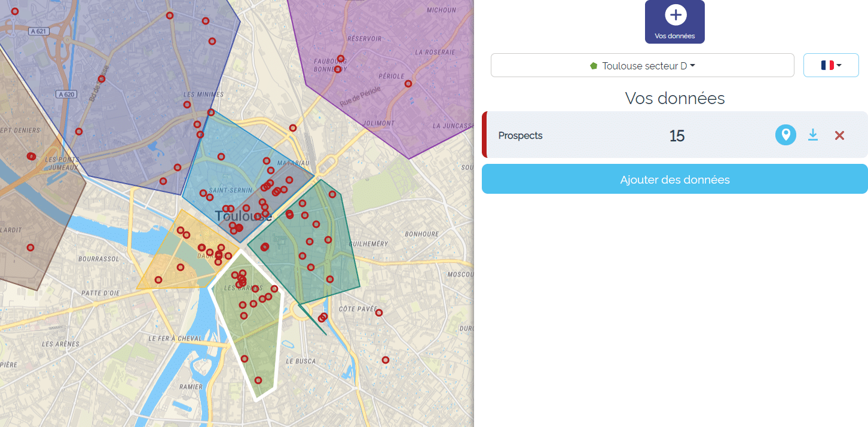Click the prospect marker near Périole
Viewport: 868px width, 427px height.
408,84
